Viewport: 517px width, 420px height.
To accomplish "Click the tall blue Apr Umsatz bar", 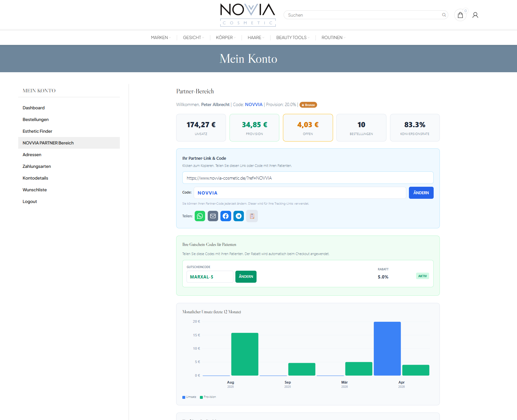I will click(x=387, y=348).
